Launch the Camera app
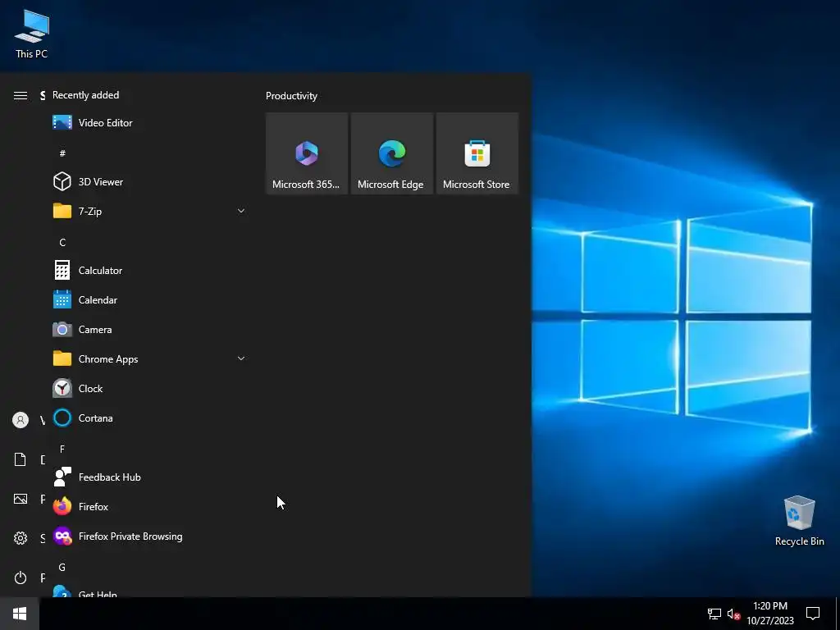 tap(149, 330)
